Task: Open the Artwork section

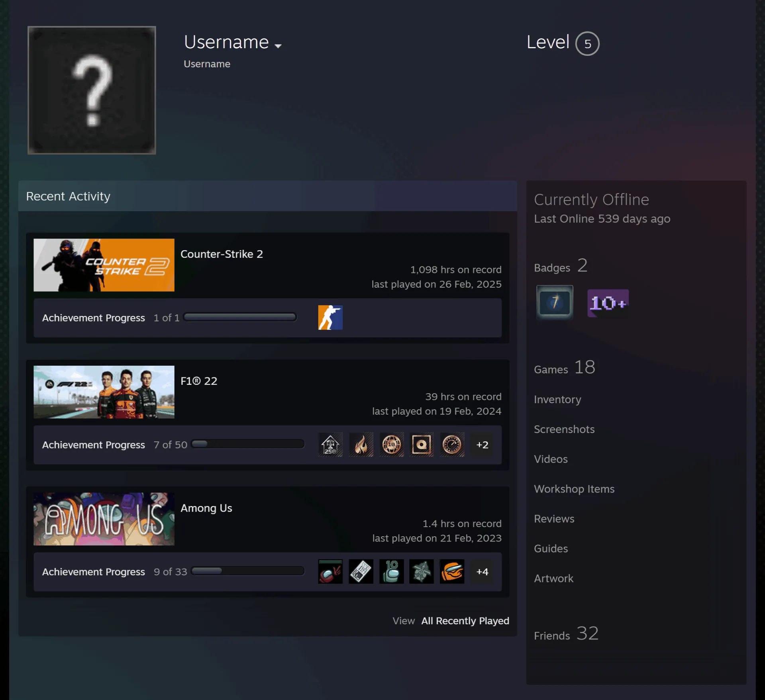Action: coord(554,578)
